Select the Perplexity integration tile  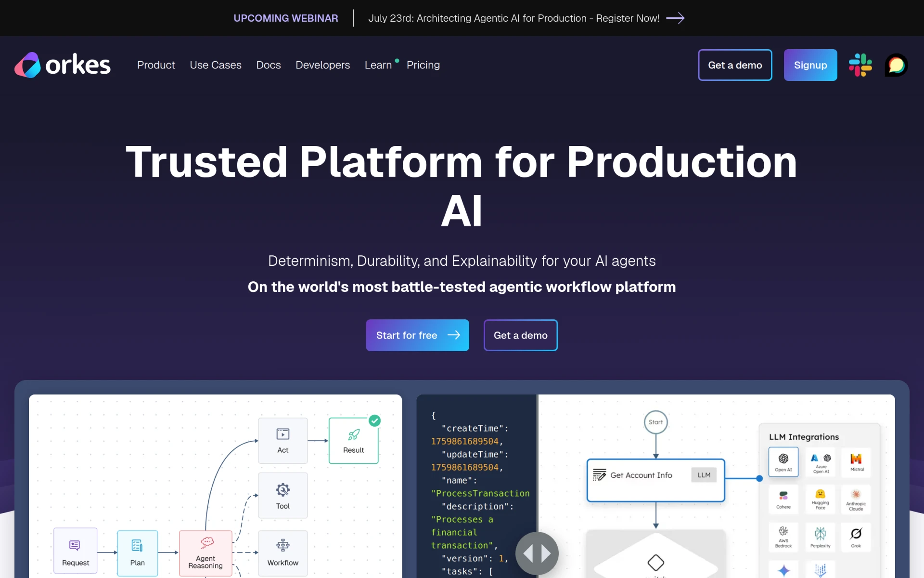[820, 537]
